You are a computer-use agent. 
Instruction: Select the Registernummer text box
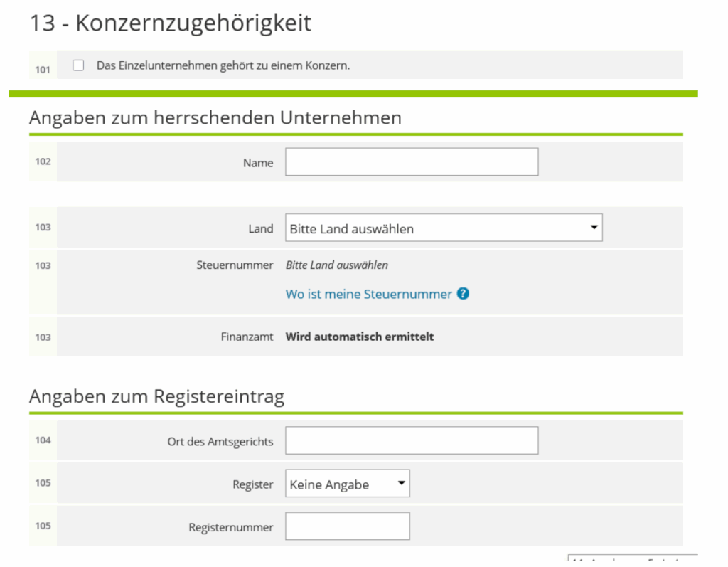[x=347, y=526]
